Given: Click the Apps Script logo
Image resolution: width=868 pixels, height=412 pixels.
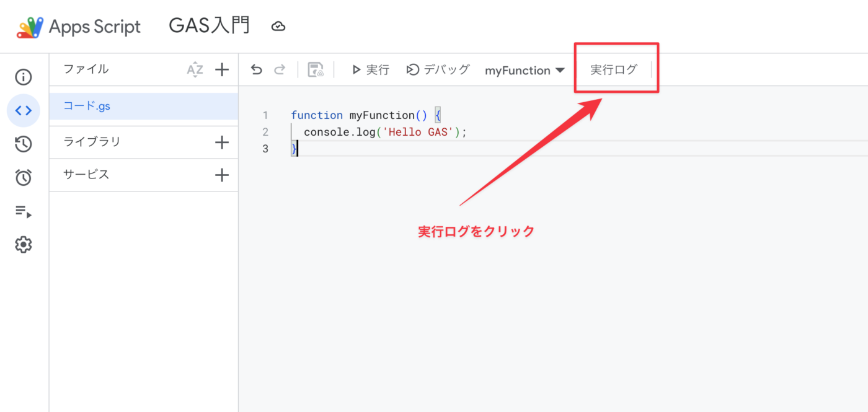Looking at the screenshot, I should pos(30,27).
